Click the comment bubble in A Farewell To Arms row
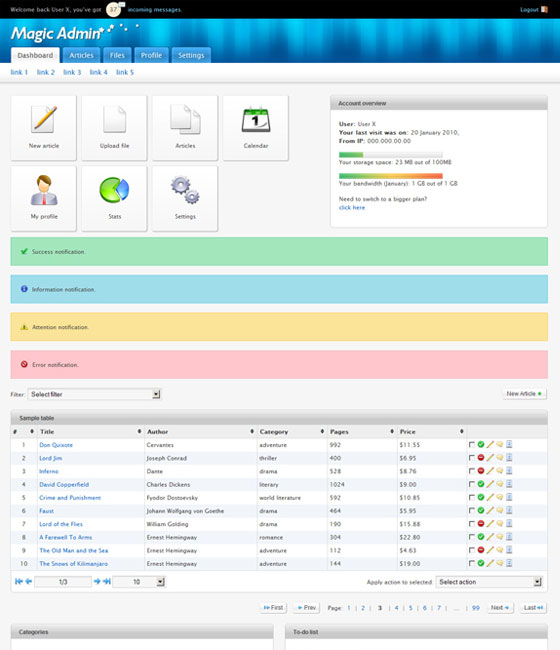The image size is (560, 650). 499,537
